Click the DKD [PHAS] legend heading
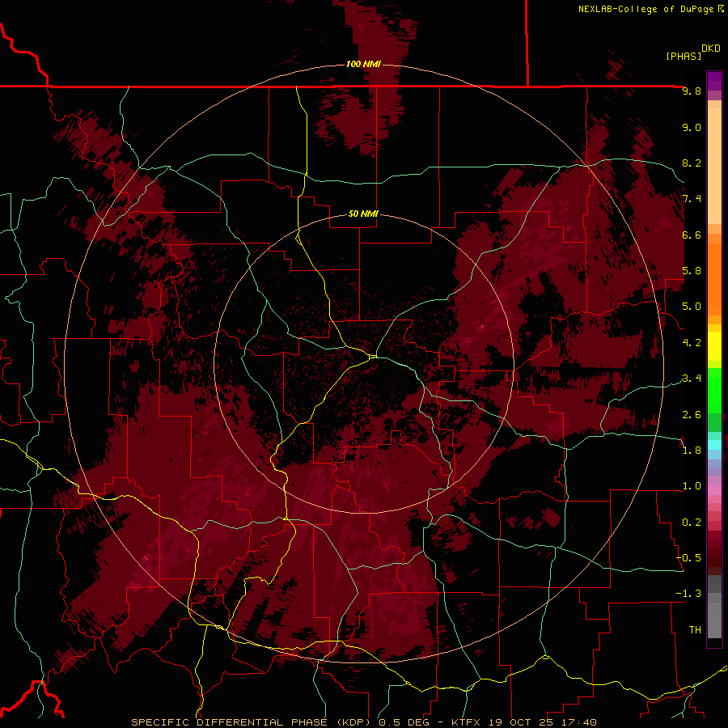 [x=692, y=52]
